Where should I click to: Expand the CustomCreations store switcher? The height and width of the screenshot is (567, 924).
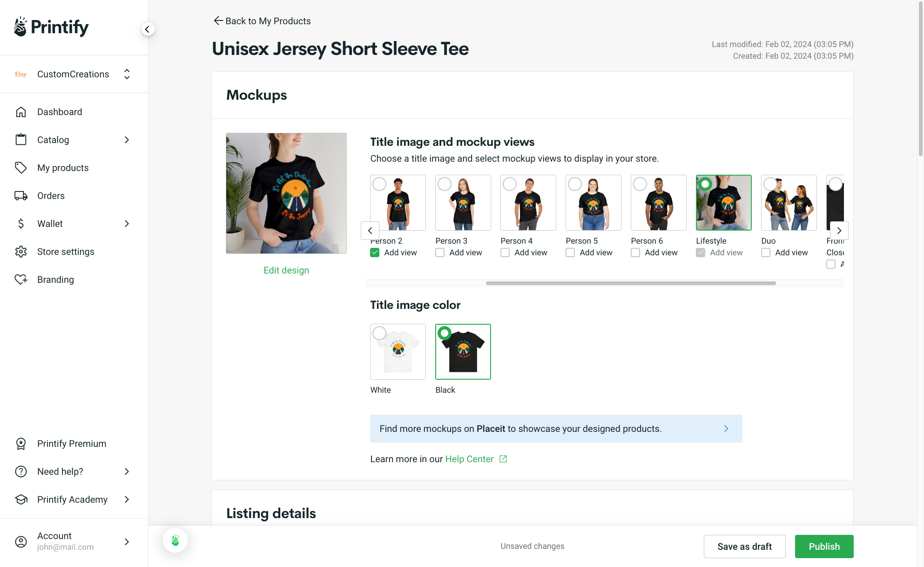(127, 74)
